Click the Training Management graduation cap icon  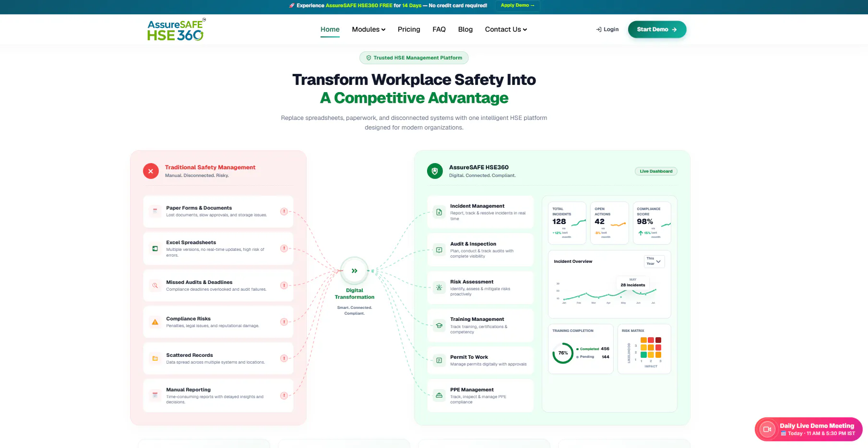coord(439,325)
